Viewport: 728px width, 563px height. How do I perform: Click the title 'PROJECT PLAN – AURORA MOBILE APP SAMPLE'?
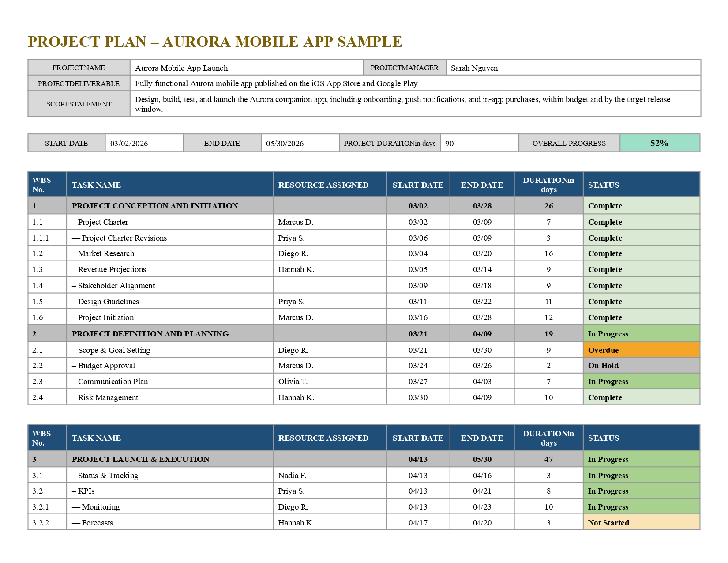pos(215,42)
